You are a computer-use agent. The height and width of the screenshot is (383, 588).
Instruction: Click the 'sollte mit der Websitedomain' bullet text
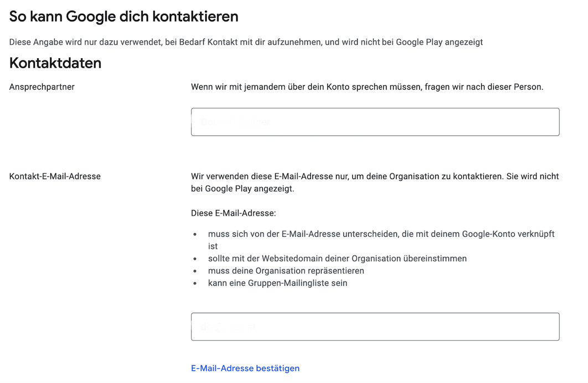(337, 258)
